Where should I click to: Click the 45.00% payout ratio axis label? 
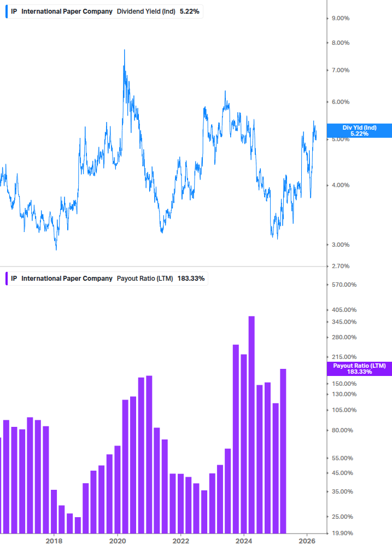342,473
